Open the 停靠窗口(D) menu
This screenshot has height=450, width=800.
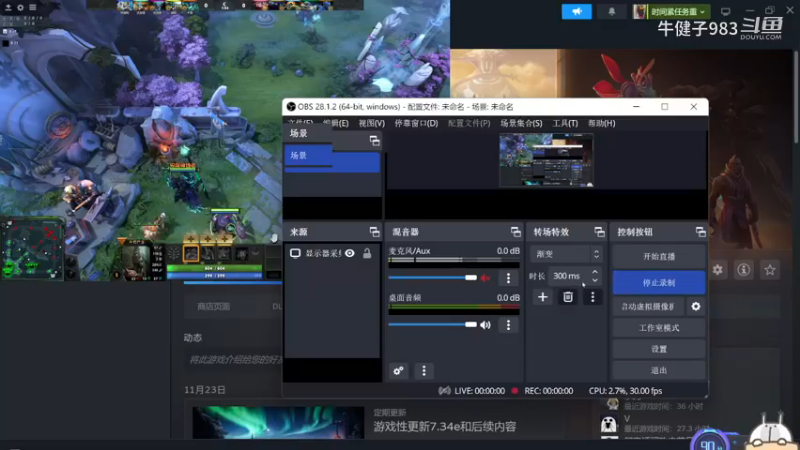pos(416,123)
